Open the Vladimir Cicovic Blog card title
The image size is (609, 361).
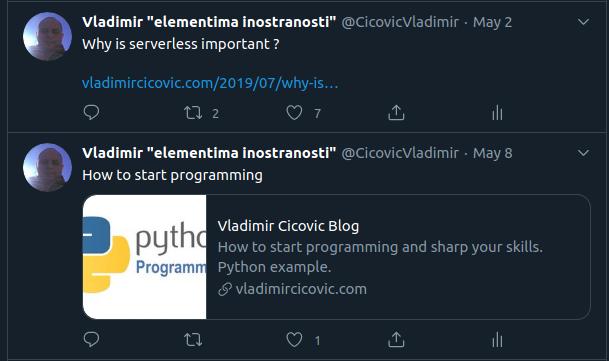[288, 226]
